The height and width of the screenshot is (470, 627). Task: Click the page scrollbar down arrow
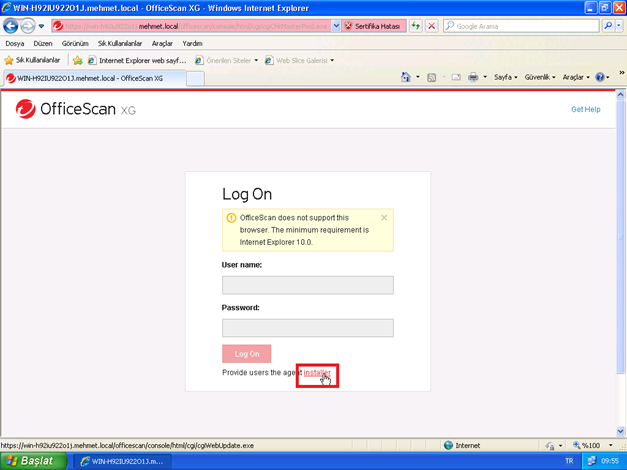pos(620,431)
